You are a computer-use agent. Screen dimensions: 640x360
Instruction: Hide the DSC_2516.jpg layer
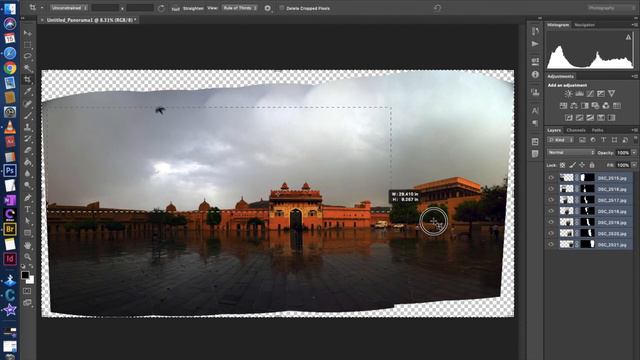click(x=551, y=189)
